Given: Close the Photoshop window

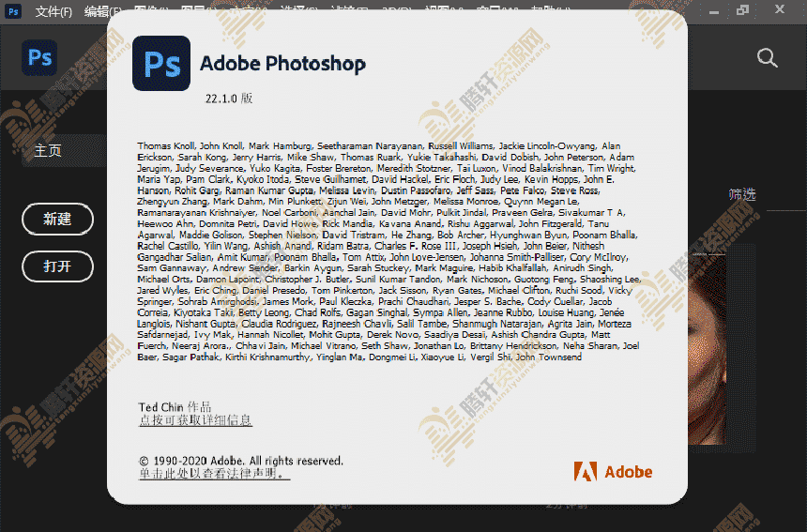Looking at the screenshot, I should (781, 10).
